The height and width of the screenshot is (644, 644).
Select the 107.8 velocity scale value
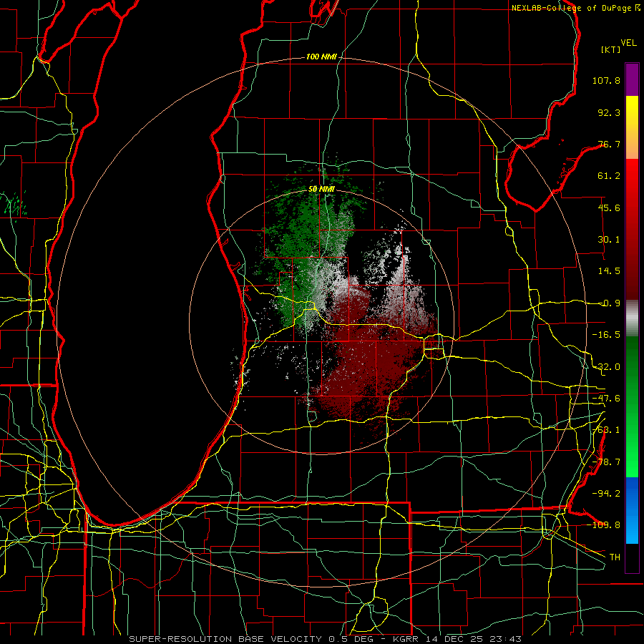click(x=606, y=80)
